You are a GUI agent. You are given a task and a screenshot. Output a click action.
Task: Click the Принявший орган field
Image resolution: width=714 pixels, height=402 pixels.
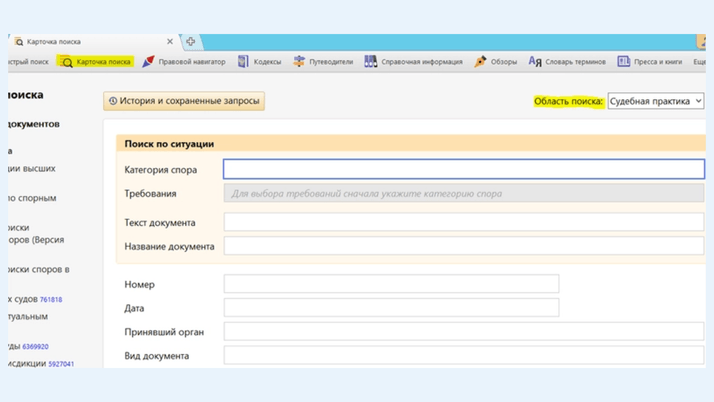(x=463, y=331)
